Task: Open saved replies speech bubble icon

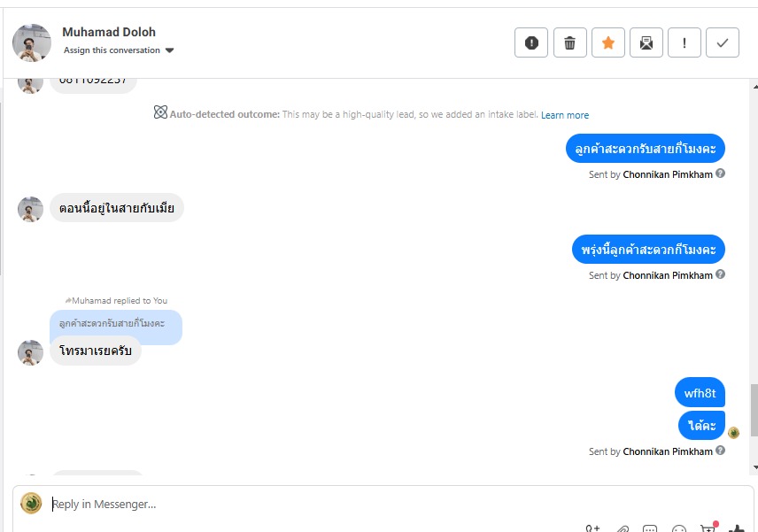Action: click(650, 529)
